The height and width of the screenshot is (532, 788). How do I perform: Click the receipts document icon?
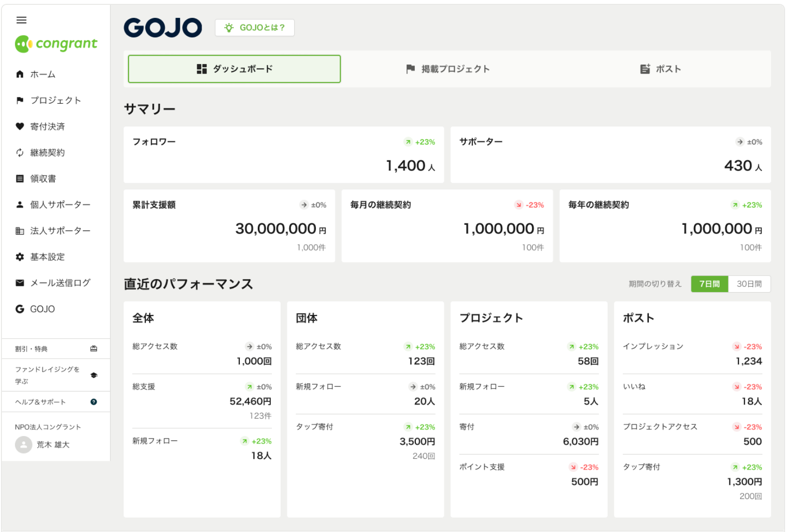point(20,179)
